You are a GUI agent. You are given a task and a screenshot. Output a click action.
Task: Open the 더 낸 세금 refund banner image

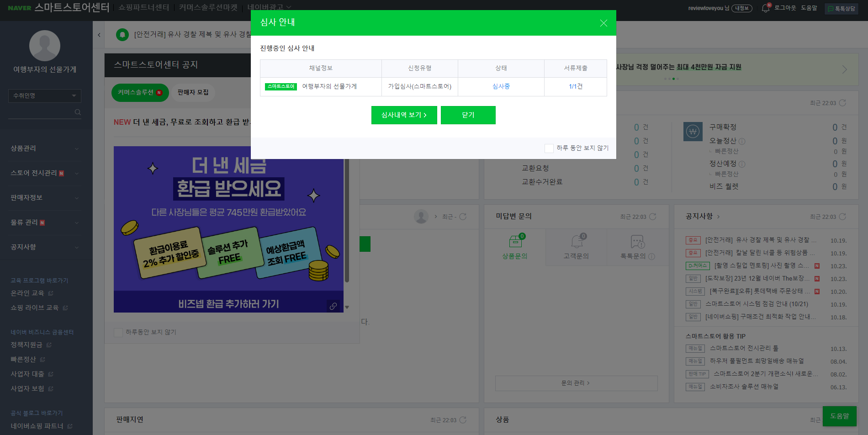228,229
